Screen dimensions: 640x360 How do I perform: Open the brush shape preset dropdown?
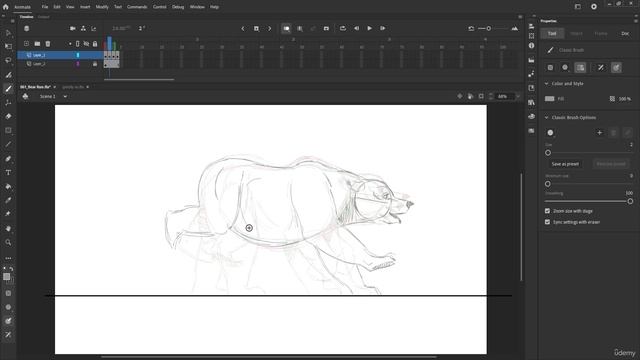550,133
